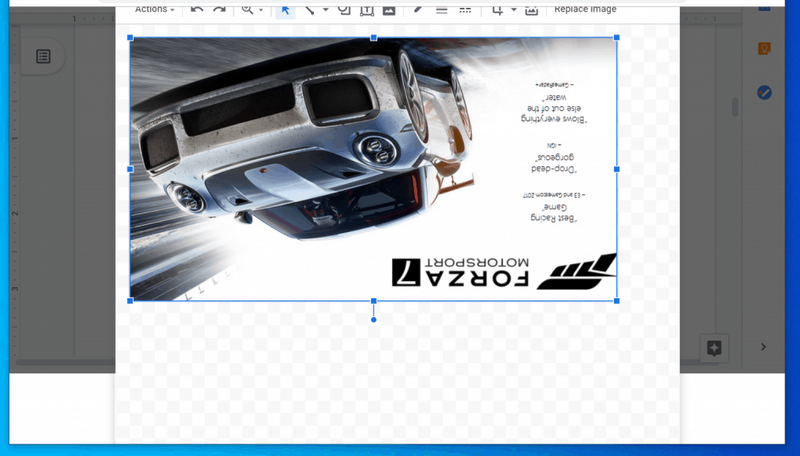The image size is (800, 456).
Task: Open the border dash style options
Action: 465,9
